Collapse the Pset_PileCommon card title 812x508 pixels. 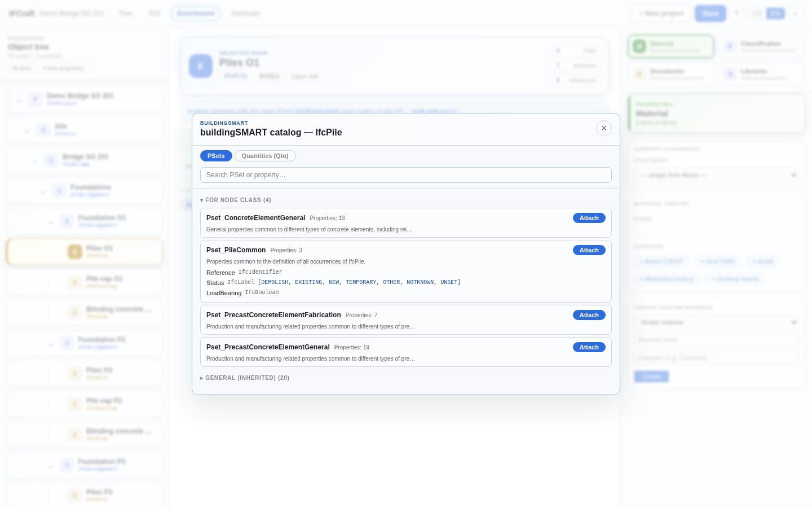(236, 250)
